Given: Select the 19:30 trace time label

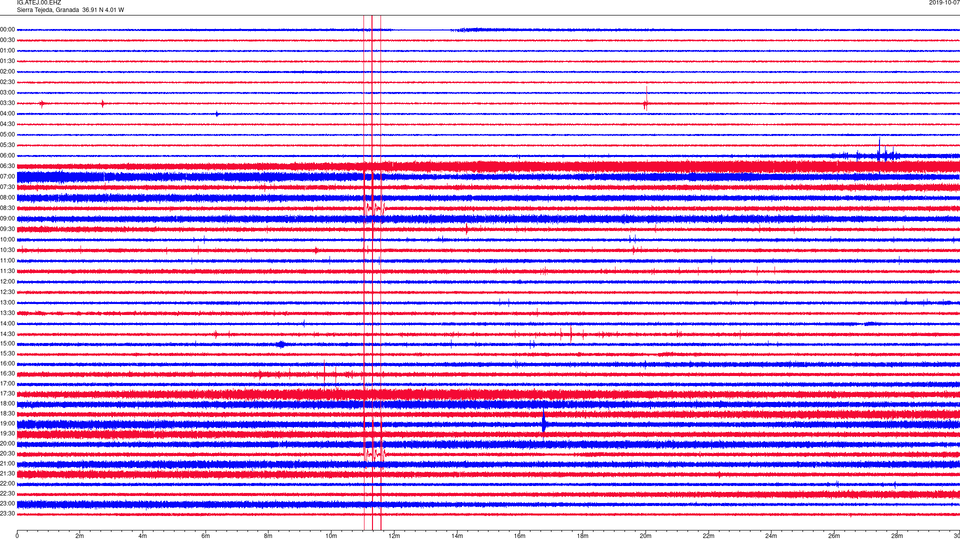Looking at the screenshot, I should [x=7, y=433].
